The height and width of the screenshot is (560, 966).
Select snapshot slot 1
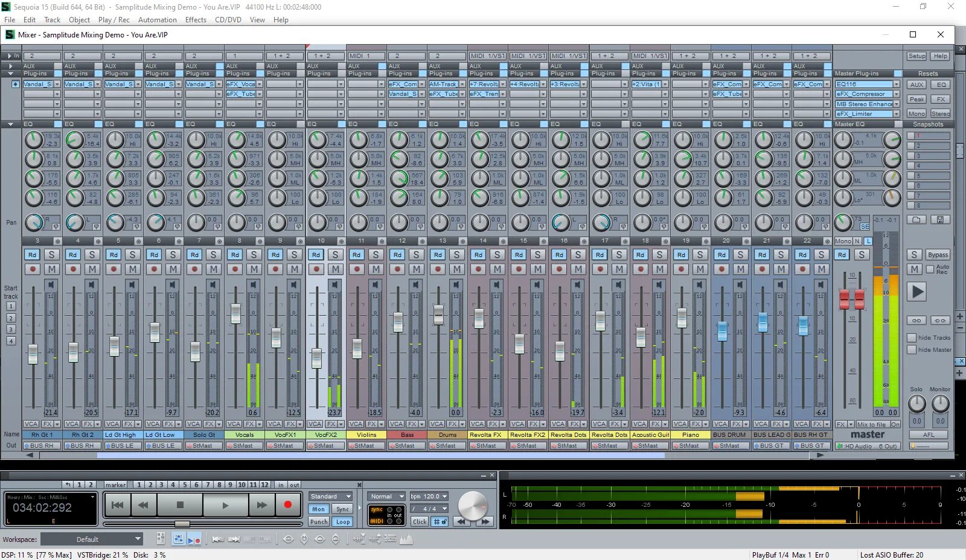[x=929, y=136]
